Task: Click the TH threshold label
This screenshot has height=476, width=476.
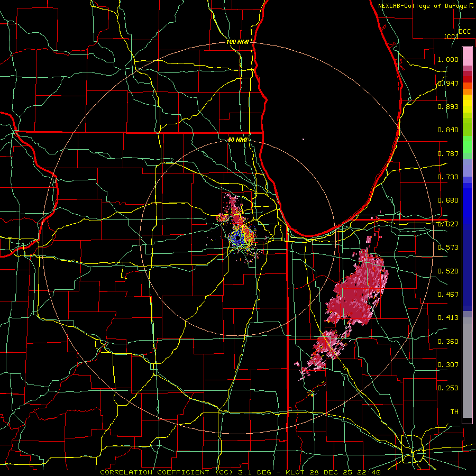Action: click(x=454, y=412)
